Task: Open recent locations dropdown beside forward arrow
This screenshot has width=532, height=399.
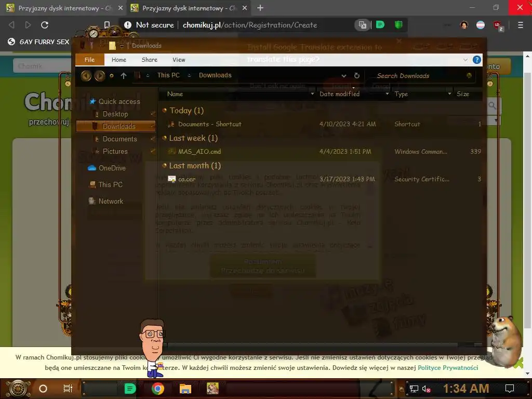Action: tap(111, 76)
